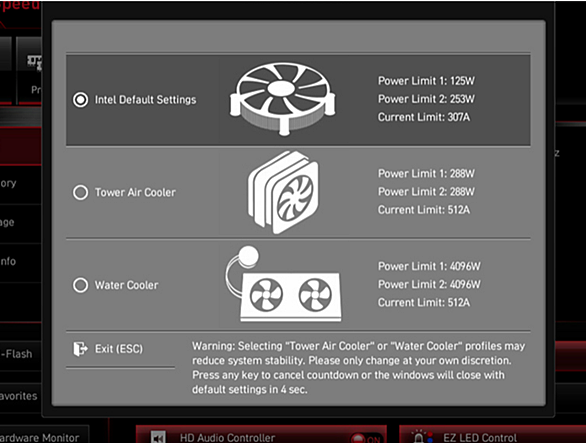Select the Water Cooler radio button
The image size is (586, 443).
pyautogui.click(x=80, y=285)
